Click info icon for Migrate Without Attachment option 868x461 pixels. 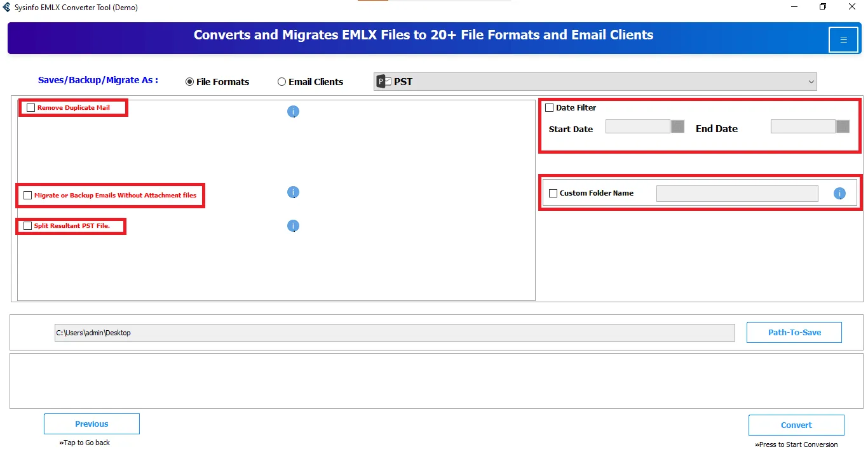tap(293, 192)
